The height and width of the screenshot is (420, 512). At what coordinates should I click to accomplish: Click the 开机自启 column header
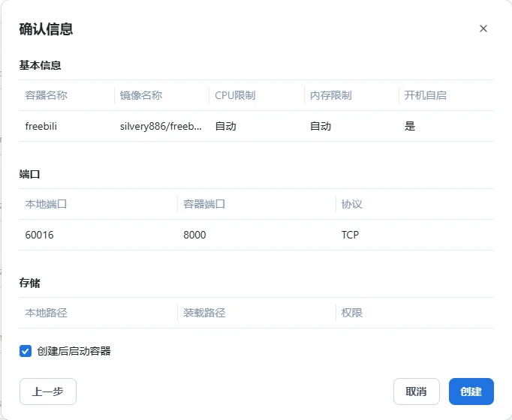(425, 95)
